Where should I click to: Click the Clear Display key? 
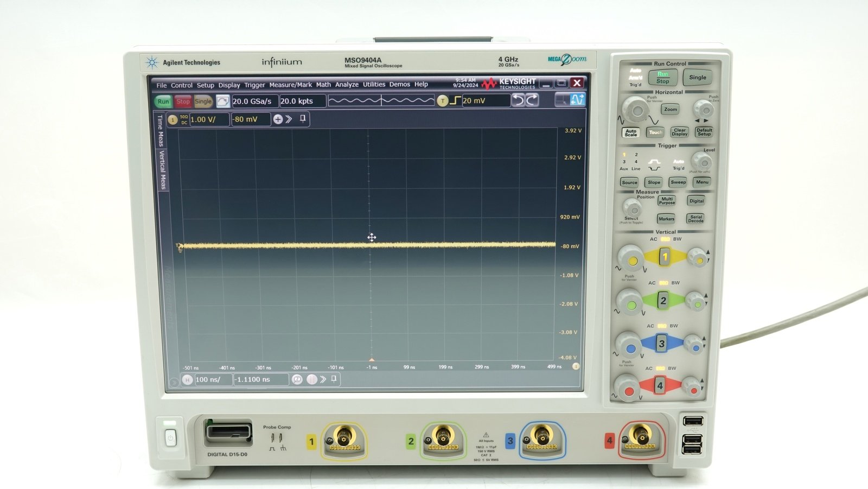680,132
